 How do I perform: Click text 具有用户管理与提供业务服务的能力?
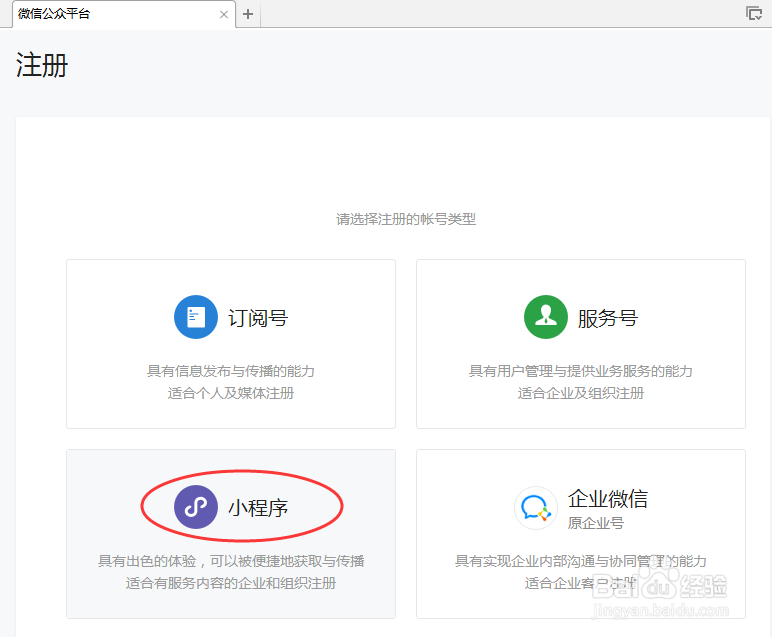point(581,371)
